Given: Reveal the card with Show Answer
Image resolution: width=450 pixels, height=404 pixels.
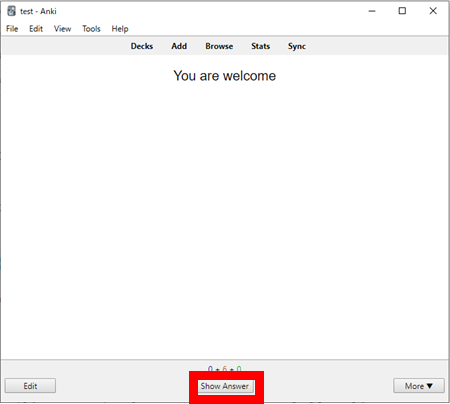Looking at the screenshot, I should tap(225, 386).
